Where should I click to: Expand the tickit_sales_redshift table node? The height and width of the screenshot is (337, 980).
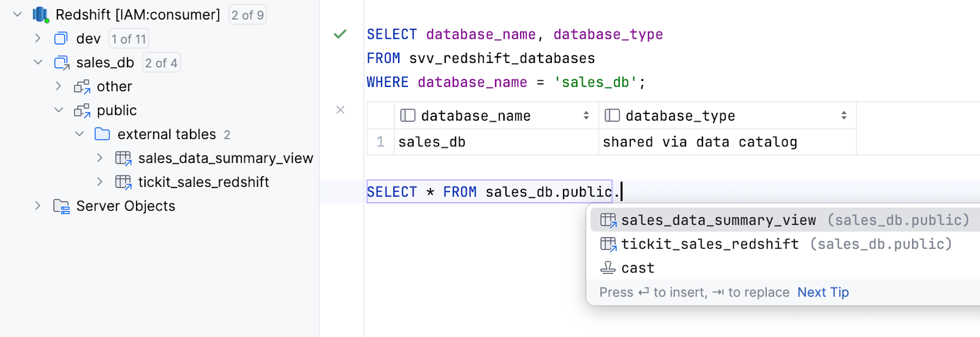click(x=100, y=182)
